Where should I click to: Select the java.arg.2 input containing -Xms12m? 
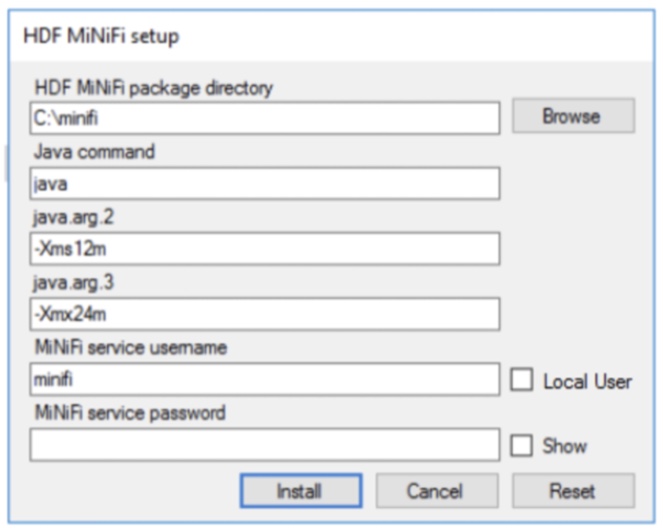pyautogui.click(x=264, y=249)
